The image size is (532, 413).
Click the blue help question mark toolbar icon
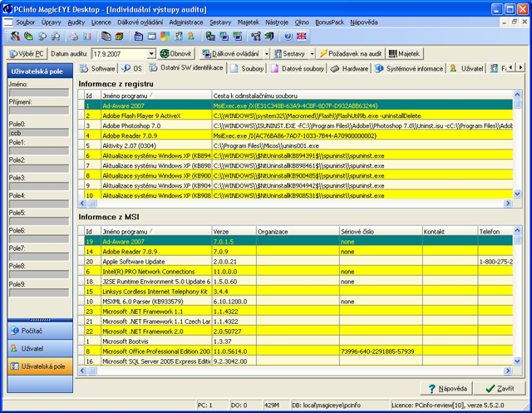[288, 37]
